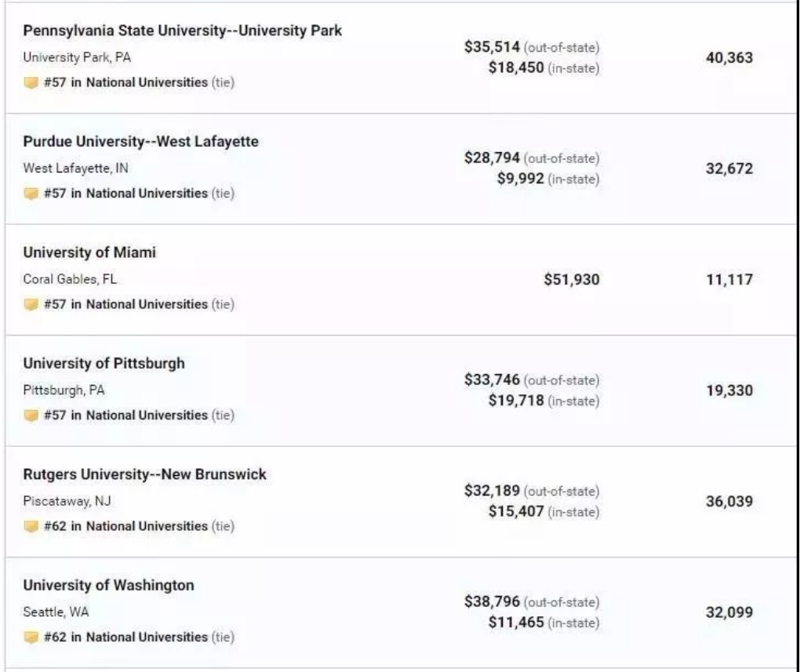
Task: Click the badge icon beside Purdue's ranking
Action: point(31,194)
